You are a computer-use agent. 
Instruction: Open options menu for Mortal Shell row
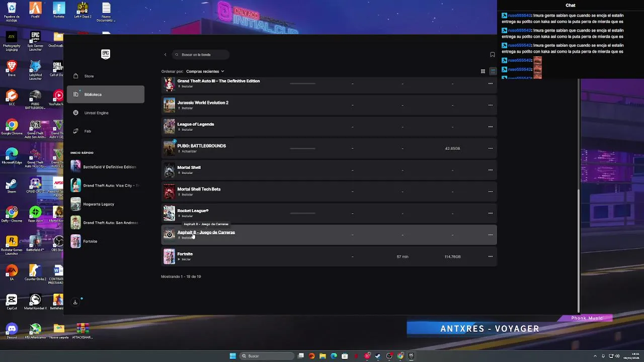coord(491,170)
